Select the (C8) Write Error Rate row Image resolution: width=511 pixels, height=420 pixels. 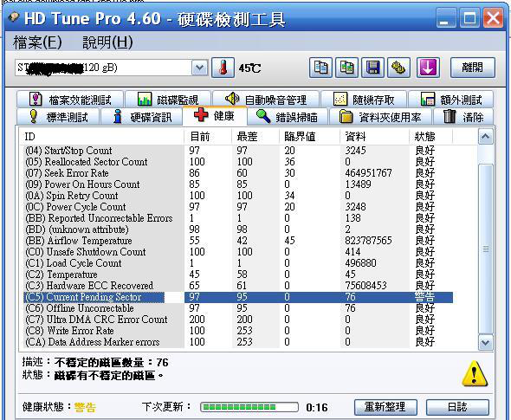point(238,331)
